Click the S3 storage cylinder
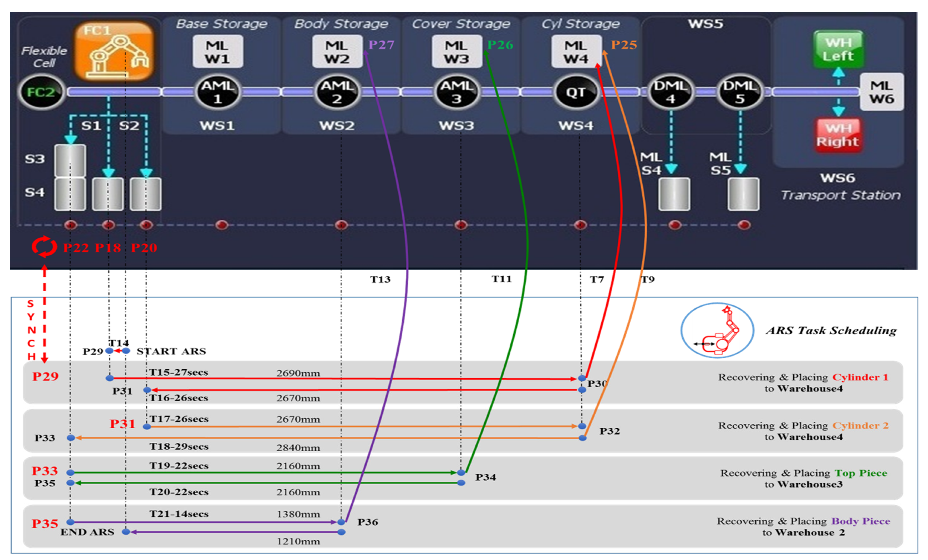928x560 pixels. (70, 160)
